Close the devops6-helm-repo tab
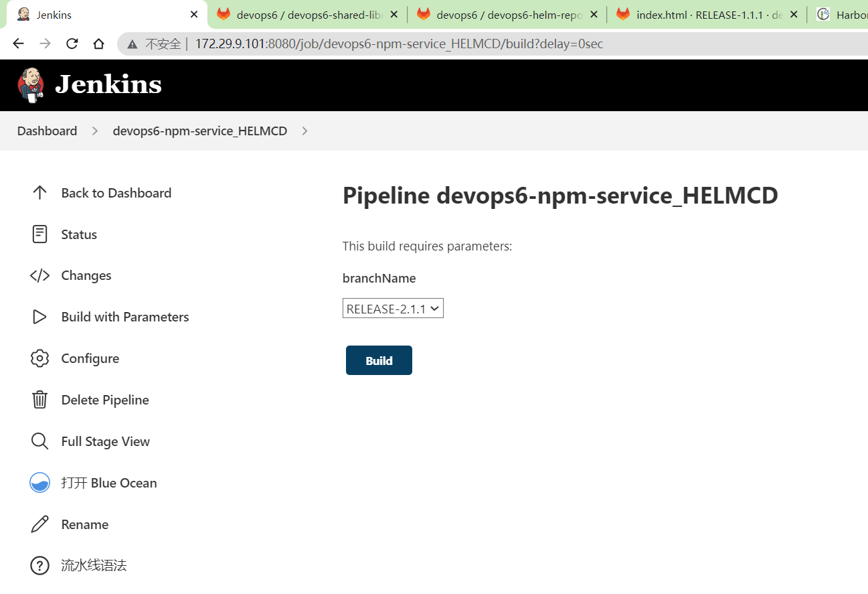Image resolution: width=868 pixels, height=594 pixels. point(594,14)
